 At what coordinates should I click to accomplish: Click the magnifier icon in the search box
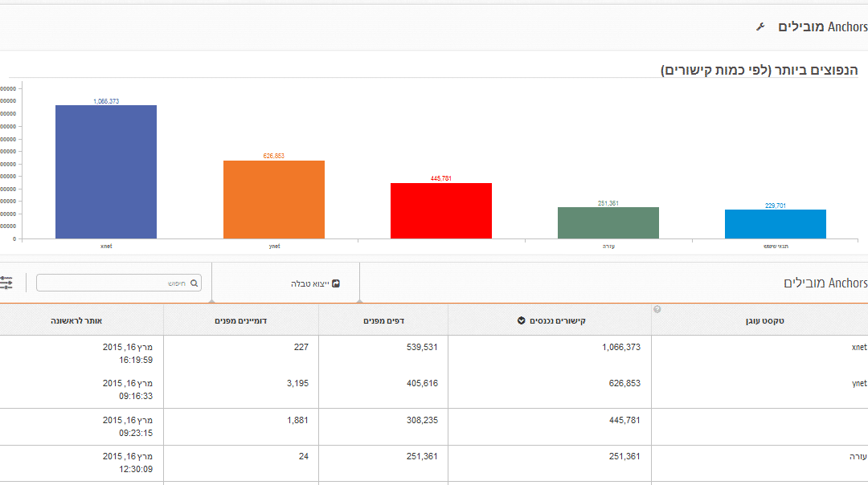click(194, 283)
